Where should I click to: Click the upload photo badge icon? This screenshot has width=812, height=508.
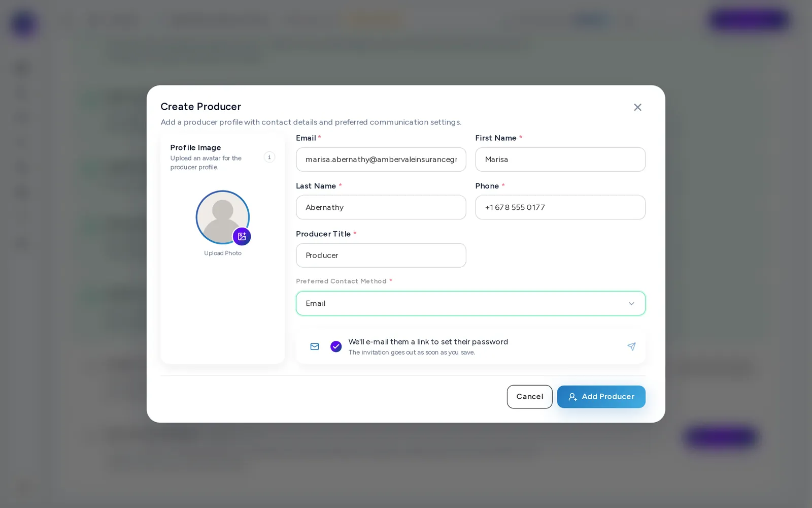coord(242,236)
